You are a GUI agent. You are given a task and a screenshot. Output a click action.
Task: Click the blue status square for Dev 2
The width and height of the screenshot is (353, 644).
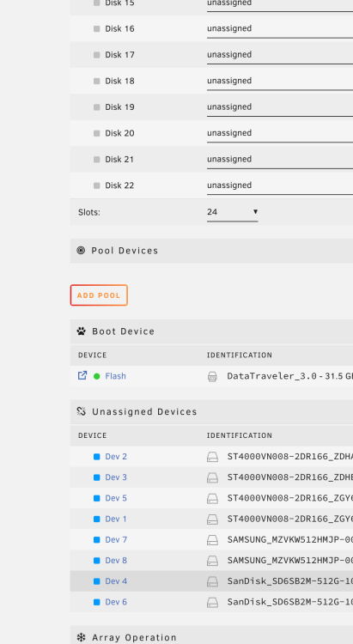pos(96,457)
